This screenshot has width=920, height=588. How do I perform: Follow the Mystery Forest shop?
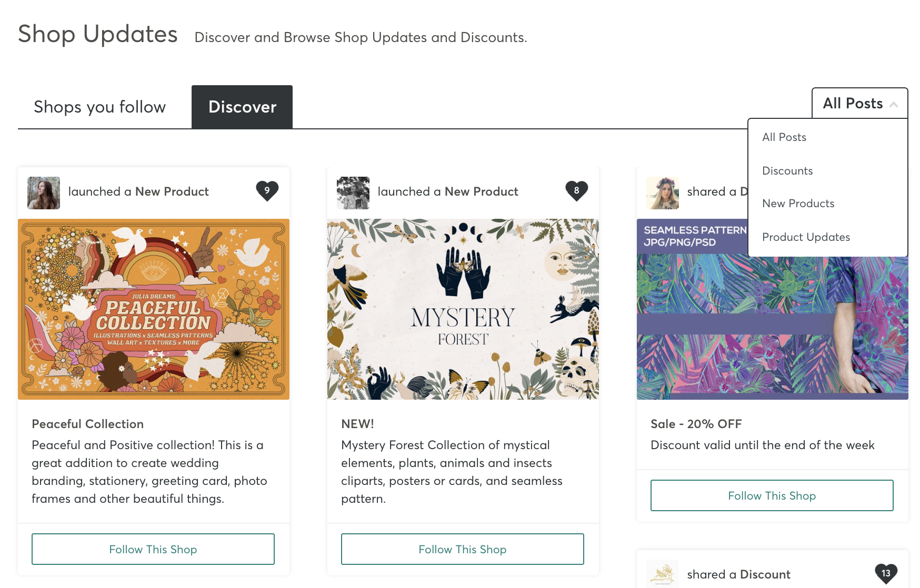tap(463, 549)
